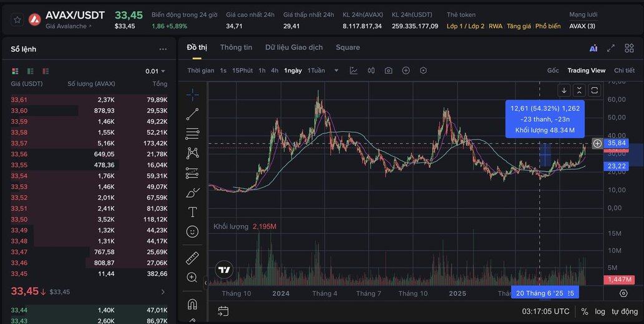The height and width of the screenshot is (324, 644).
Task: Switch to Gốc chart mode
Action: (553, 71)
